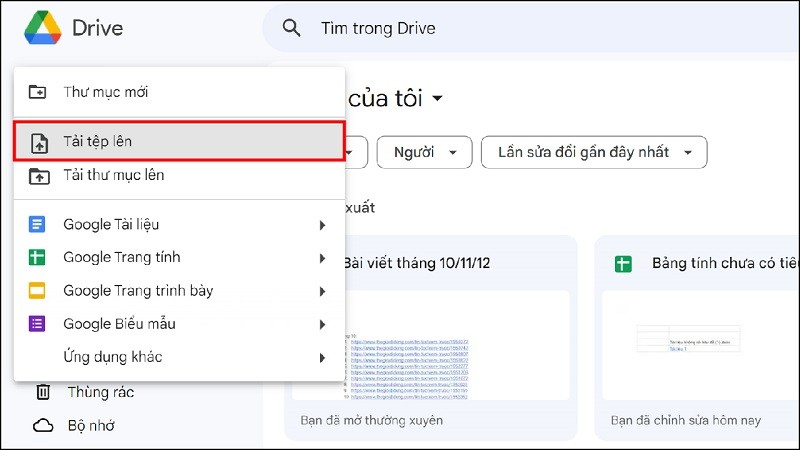800x450 pixels.
Task: Select Google Trang trình bày menu entry
Action: click(x=180, y=291)
